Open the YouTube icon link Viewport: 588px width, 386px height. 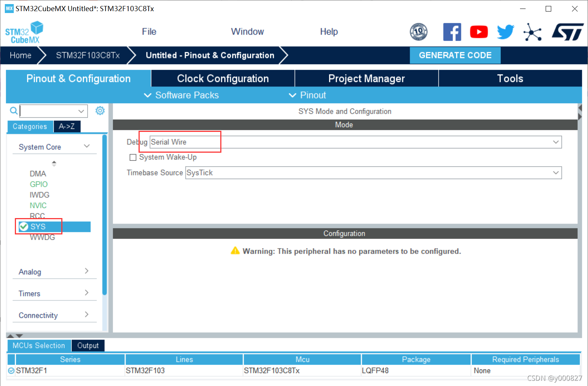pos(479,32)
